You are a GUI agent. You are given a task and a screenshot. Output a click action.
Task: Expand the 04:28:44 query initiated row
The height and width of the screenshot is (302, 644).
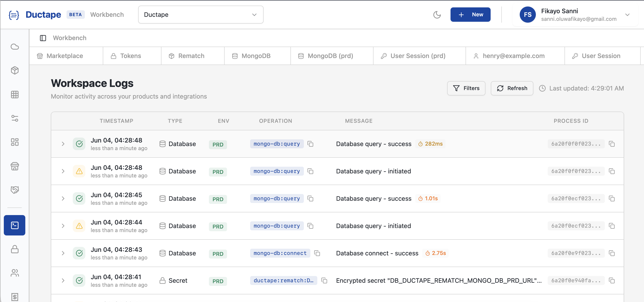pos(63,226)
